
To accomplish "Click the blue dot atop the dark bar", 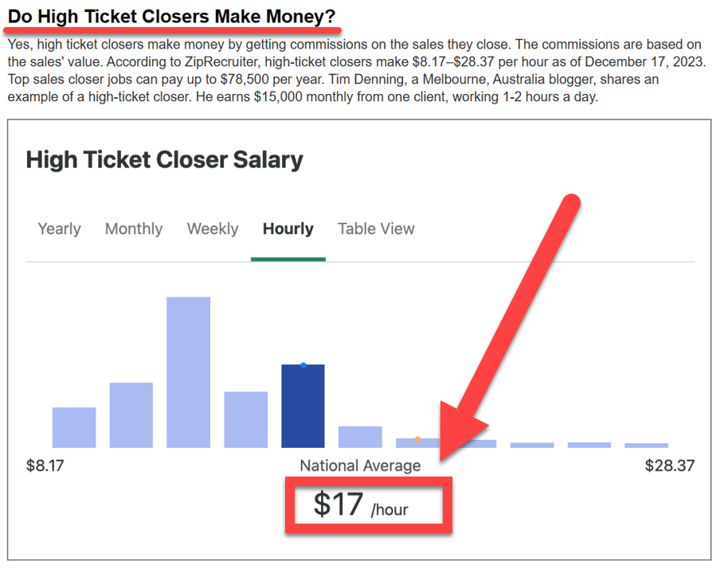I will tap(303, 366).
